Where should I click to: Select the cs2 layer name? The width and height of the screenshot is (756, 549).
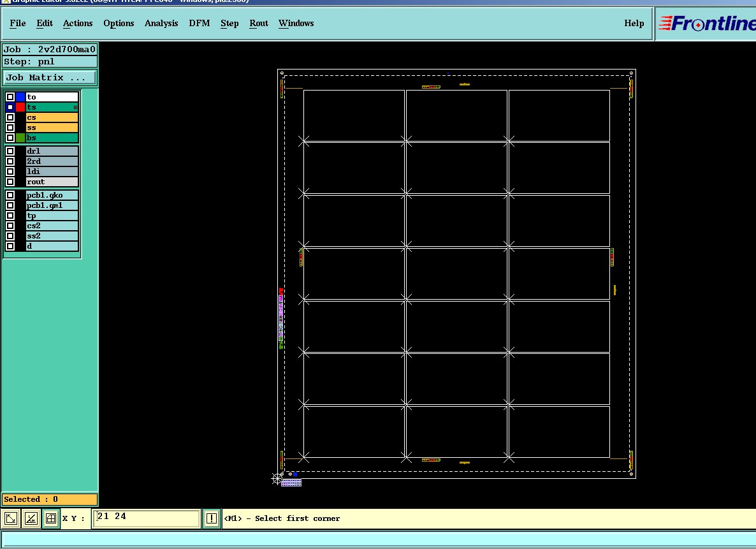click(x=52, y=226)
